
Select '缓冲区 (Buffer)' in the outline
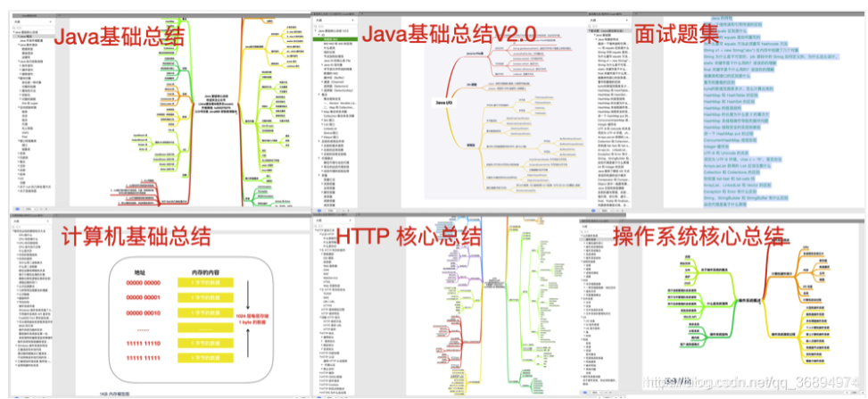334,78
